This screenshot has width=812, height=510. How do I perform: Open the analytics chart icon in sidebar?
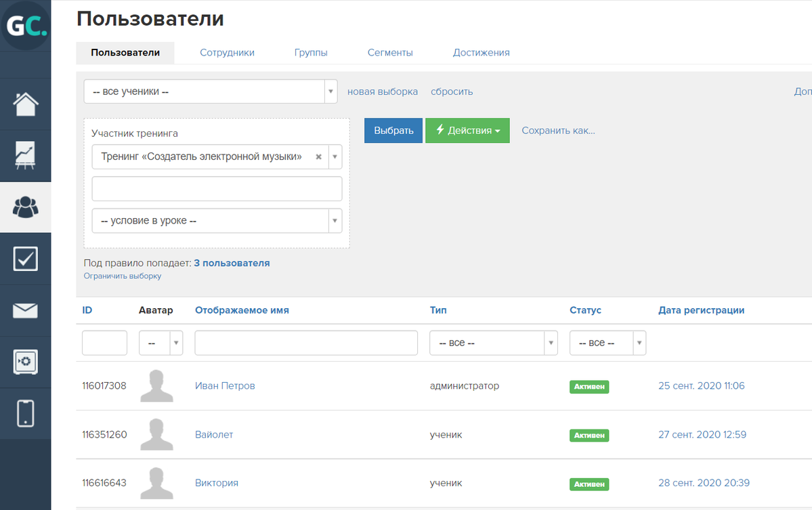pos(26,156)
